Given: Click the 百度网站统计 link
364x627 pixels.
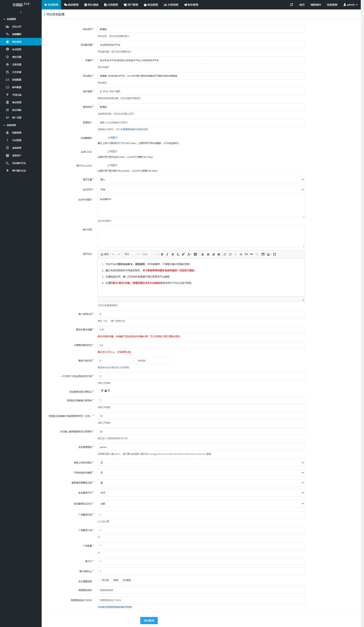Looking at the screenshot, I should coord(130,129).
